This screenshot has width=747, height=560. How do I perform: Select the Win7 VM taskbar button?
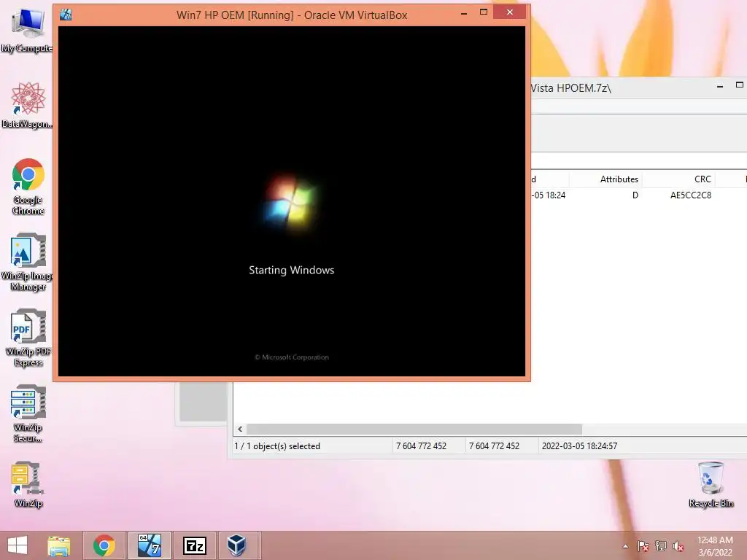(149, 545)
